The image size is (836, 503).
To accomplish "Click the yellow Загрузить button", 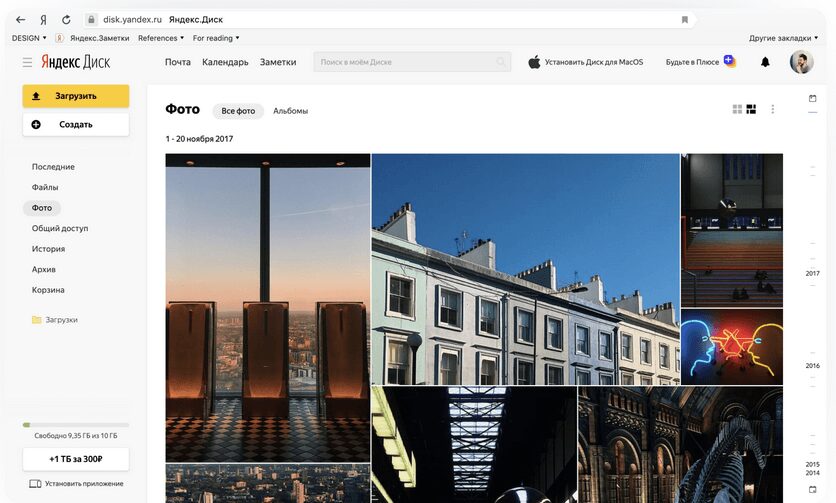I will [x=76, y=96].
